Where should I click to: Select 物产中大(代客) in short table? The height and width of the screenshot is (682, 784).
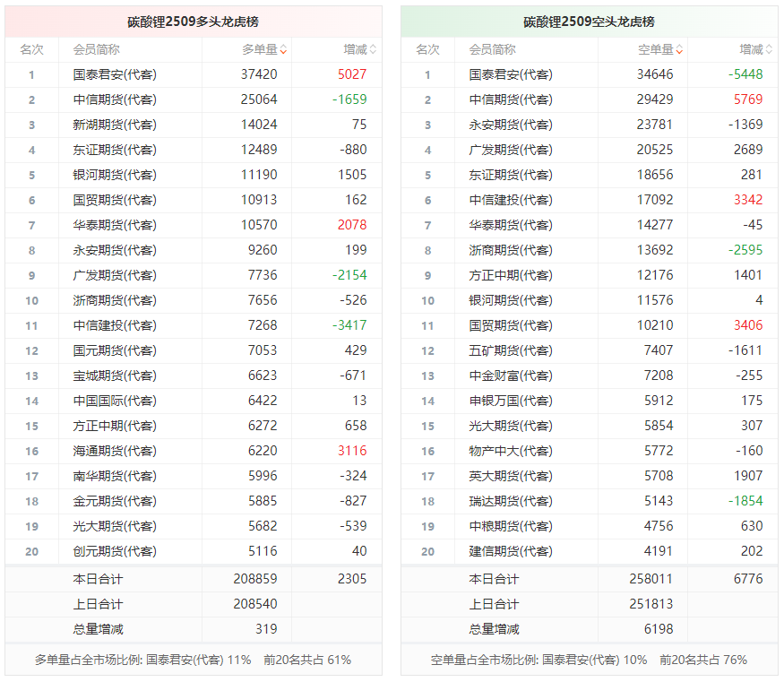pyautogui.click(x=511, y=451)
